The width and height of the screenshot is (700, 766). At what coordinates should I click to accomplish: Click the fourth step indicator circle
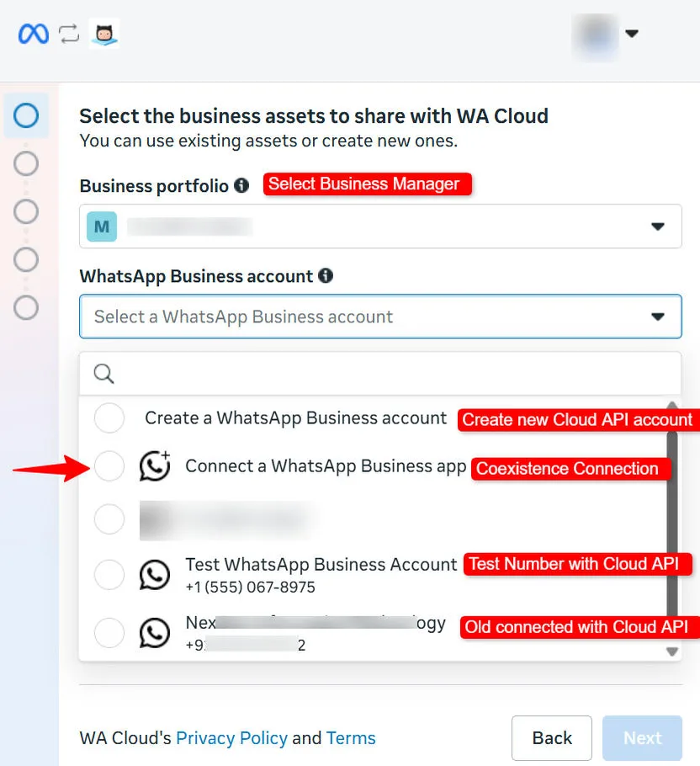pyautogui.click(x=26, y=259)
